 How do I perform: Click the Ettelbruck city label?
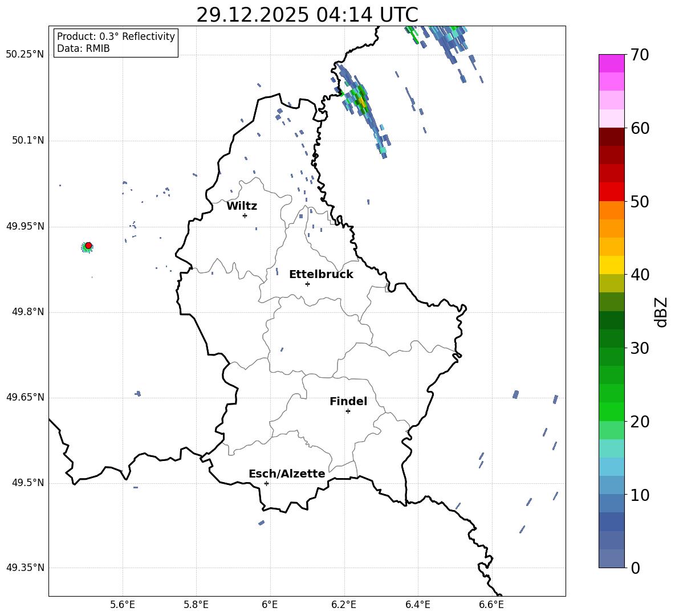coord(321,275)
